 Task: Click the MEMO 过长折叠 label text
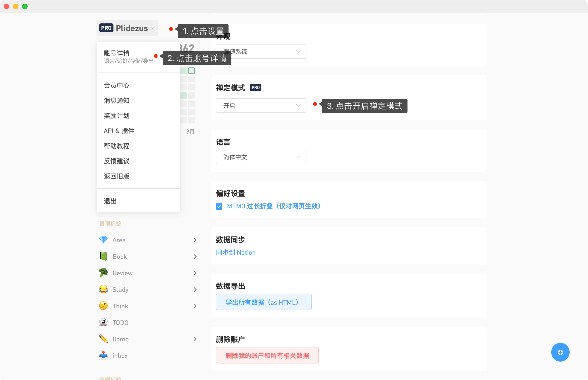coord(274,206)
